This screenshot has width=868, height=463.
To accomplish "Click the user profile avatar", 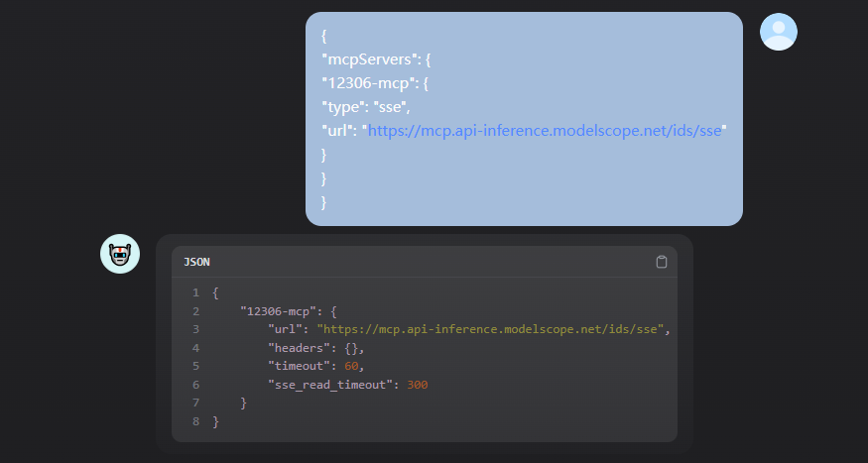I will coord(778,32).
